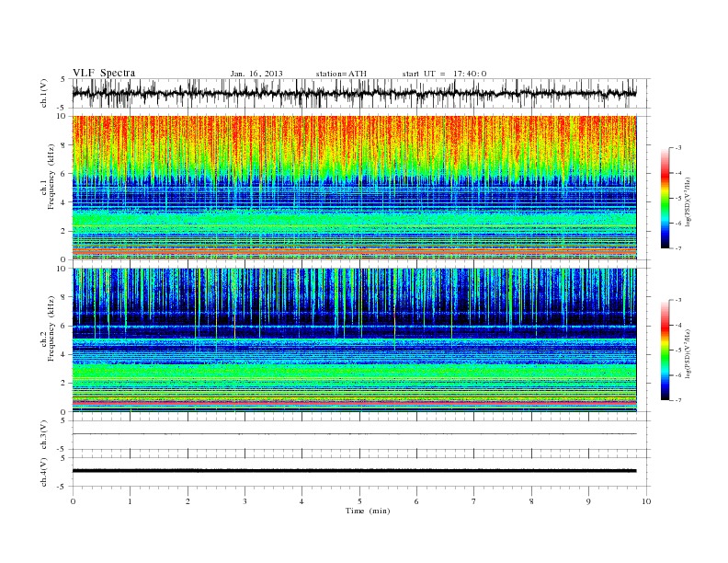The height and width of the screenshot is (563, 728).
Task: Click the color scale bar beside ch.1 spectrogram
Action: click(665, 199)
